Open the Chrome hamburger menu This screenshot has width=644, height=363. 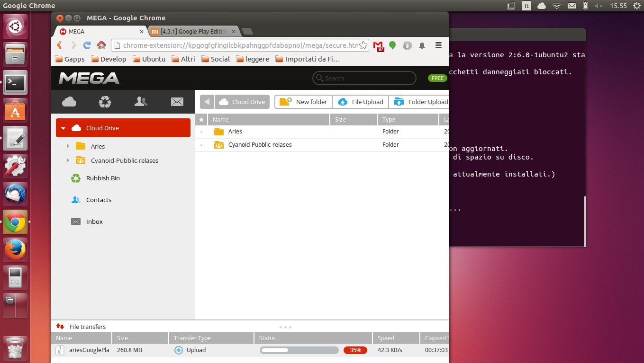[438, 45]
